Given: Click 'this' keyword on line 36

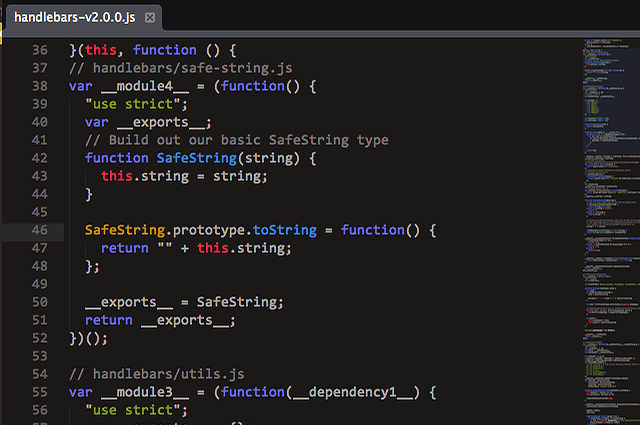Looking at the screenshot, I should [x=101, y=50].
